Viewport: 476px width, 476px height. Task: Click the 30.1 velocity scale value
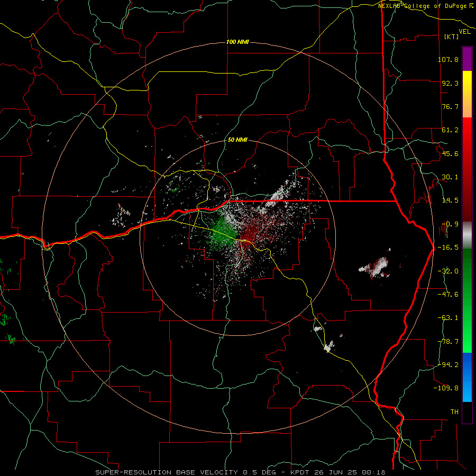point(450,177)
